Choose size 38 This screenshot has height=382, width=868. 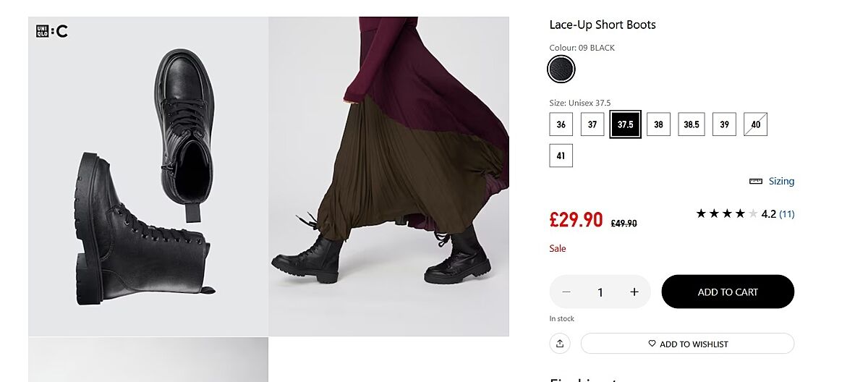658,124
